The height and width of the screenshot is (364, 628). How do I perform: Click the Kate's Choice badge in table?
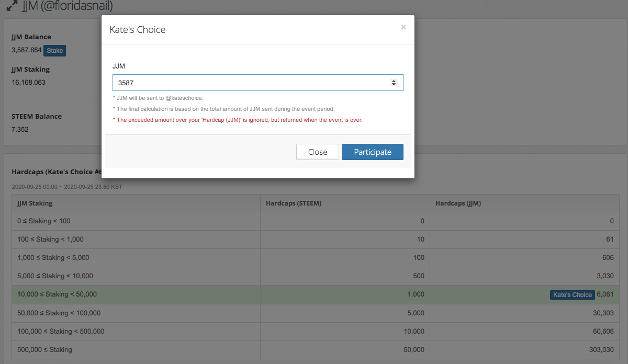pyautogui.click(x=572, y=294)
